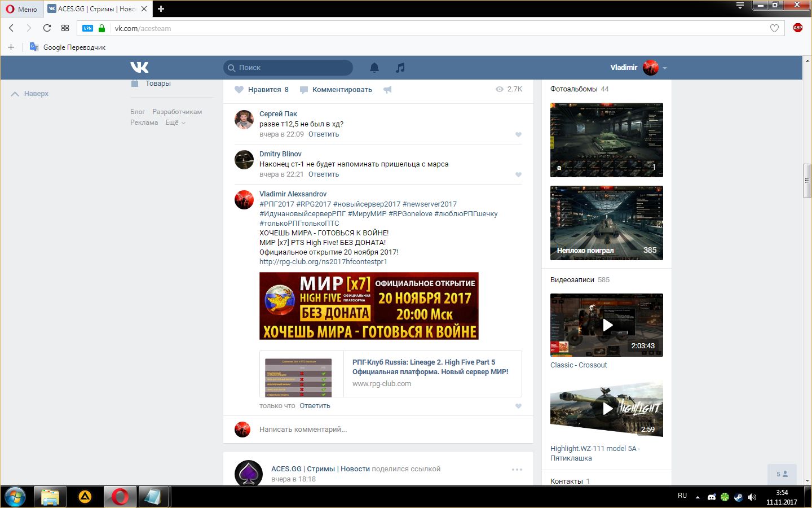Open the three-dots menu on ACES.GG post
812x508 pixels.
(517, 470)
